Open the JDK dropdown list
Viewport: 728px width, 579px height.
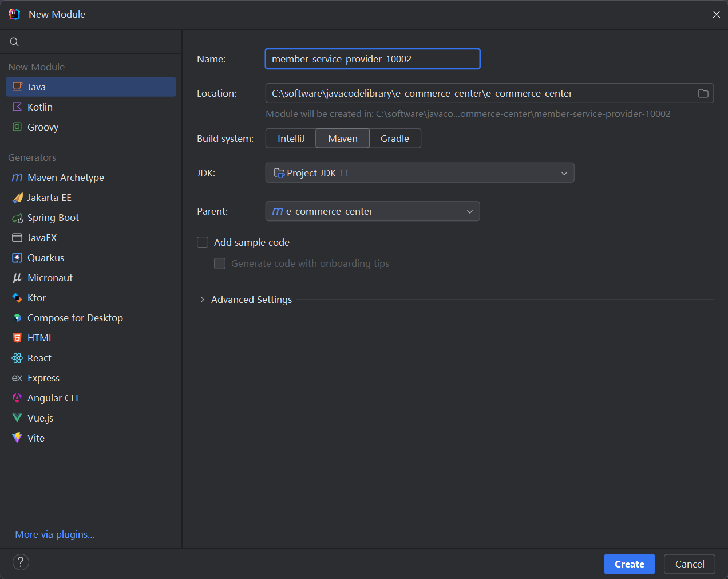click(x=420, y=173)
